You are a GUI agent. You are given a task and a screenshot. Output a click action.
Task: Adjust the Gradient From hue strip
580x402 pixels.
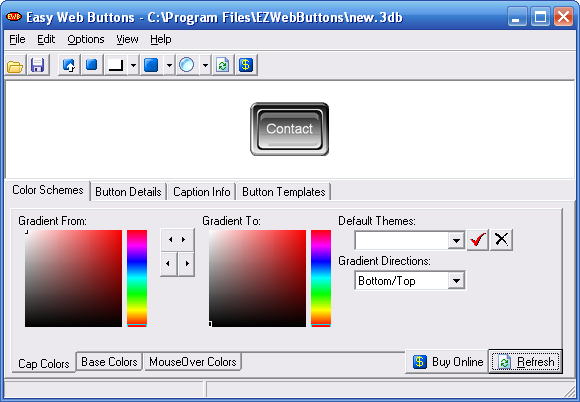pos(137,278)
